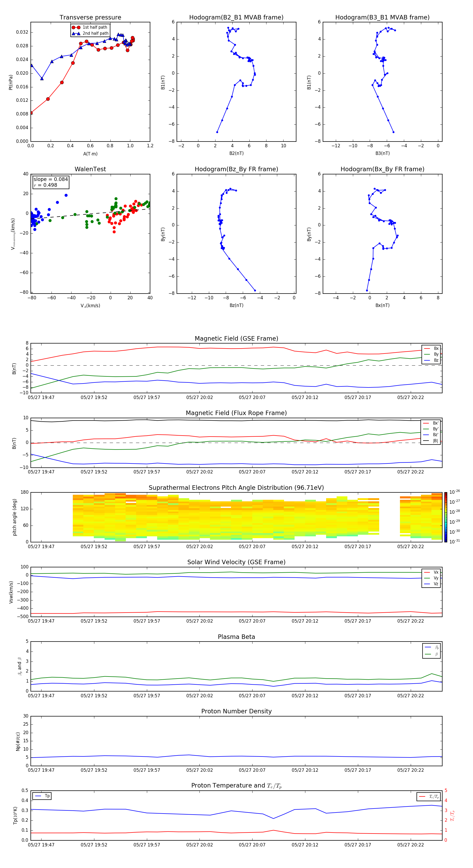Viewport: 473px width, 868px height.
Task: Click 'Np(#/cc)' axis label
Action: 18,741
